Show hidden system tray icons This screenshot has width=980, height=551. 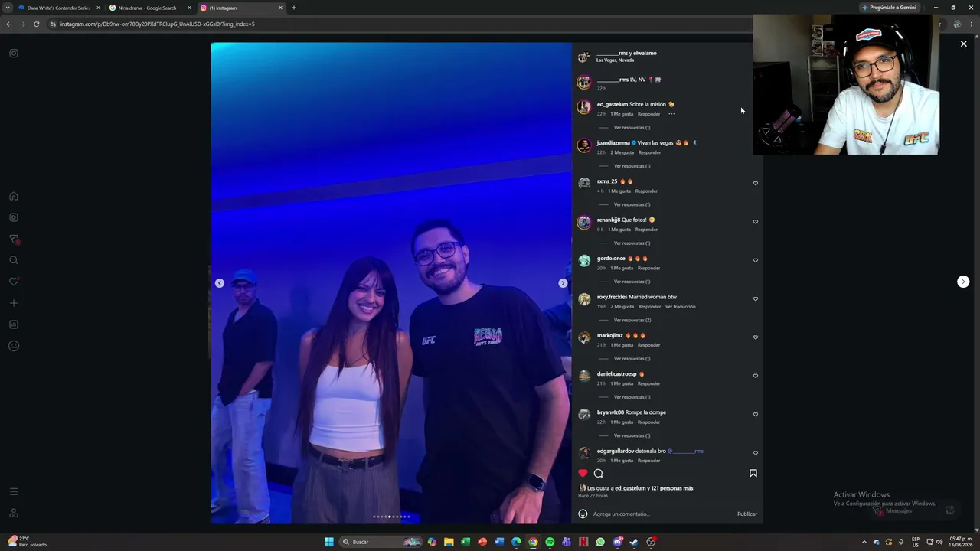(864, 542)
